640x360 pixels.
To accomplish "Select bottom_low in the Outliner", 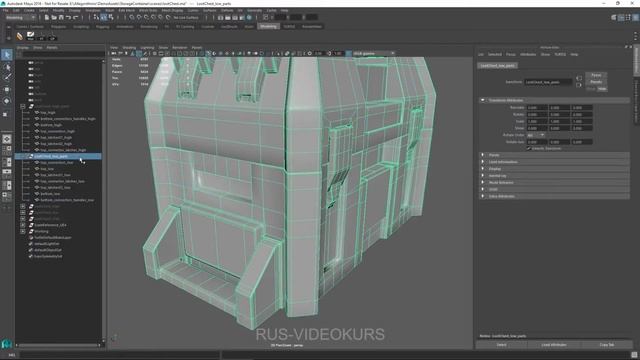I will [x=50, y=194].
